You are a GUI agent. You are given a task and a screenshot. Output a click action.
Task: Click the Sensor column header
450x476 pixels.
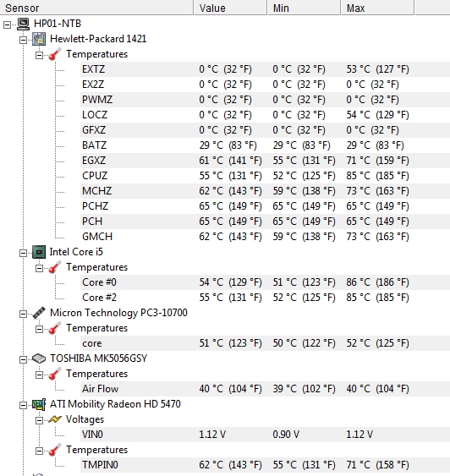tap(96, 8)
